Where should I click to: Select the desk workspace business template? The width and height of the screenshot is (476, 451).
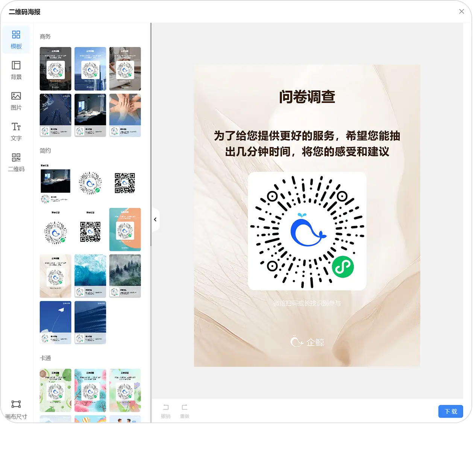pyautogui.click(x=125, y=69)
